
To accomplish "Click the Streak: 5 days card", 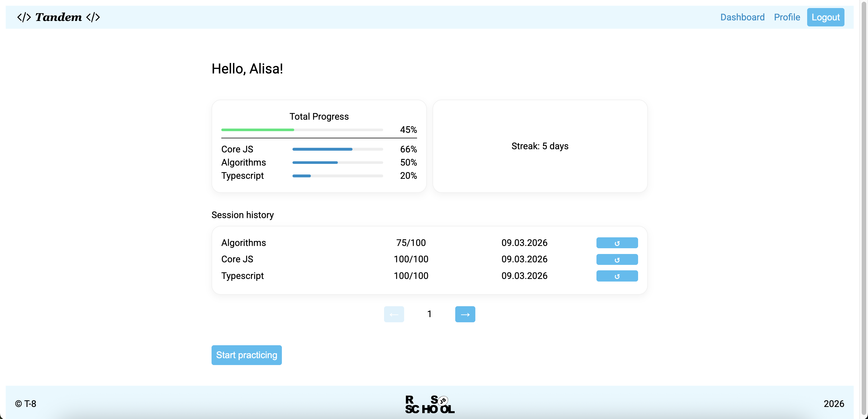I will coord(539,146).
